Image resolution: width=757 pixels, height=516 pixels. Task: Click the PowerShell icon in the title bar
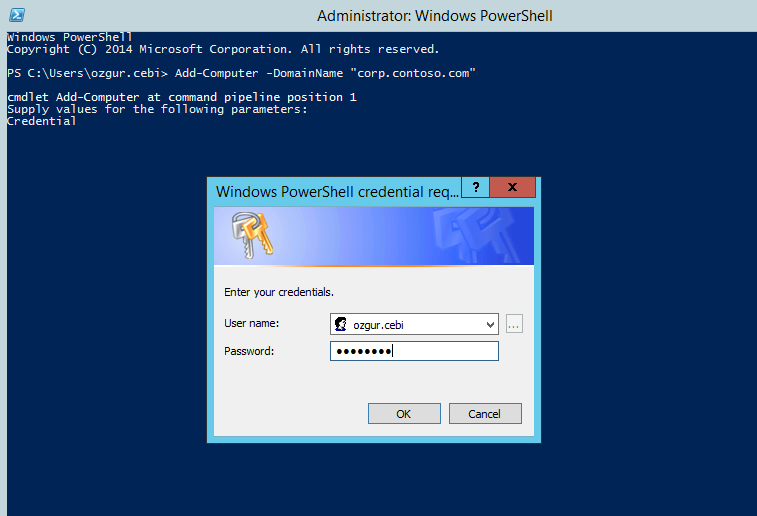17,15
